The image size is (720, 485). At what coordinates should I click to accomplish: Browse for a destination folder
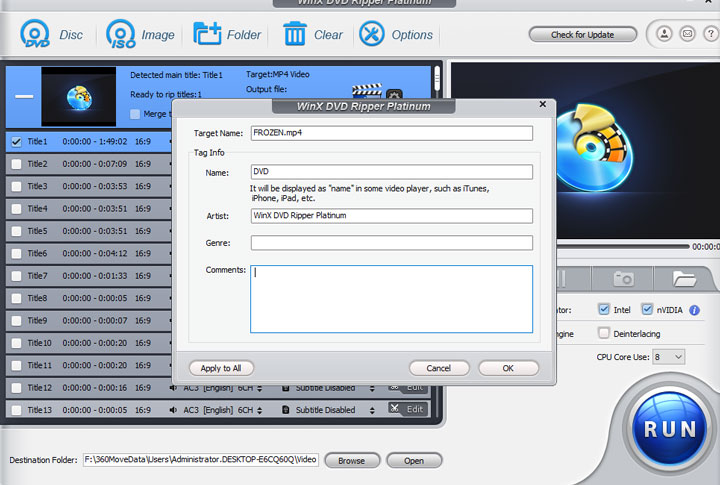click(x=352, y=460)
